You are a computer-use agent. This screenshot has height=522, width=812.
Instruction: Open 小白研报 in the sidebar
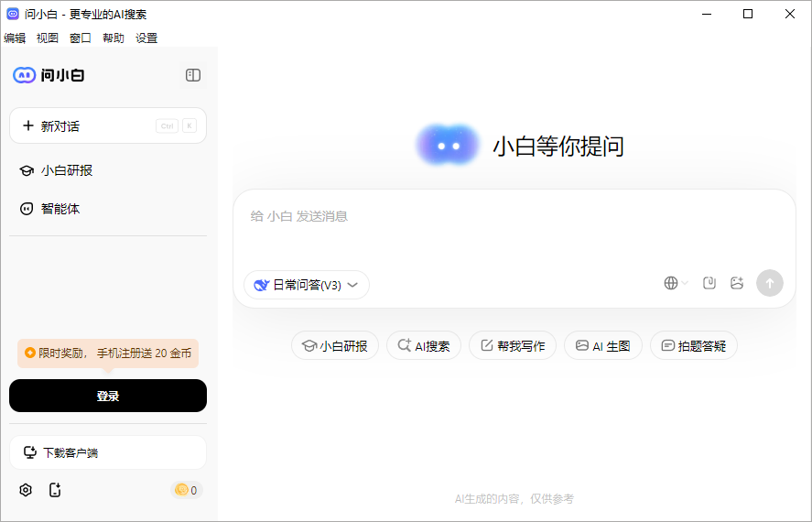[x=66, y=170]
